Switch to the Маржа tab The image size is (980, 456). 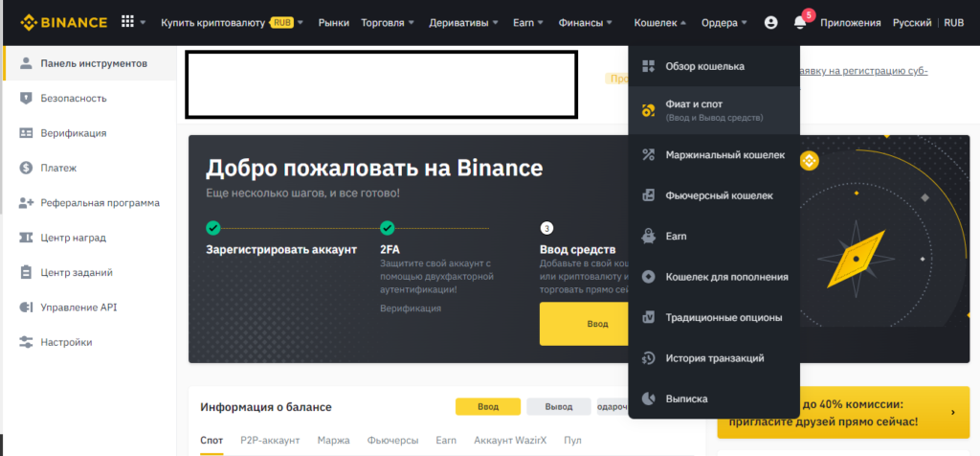(334, 441)
